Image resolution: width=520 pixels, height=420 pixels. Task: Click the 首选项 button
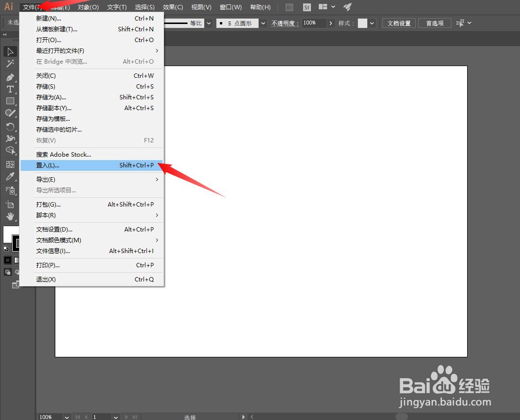tap(435, 23)
